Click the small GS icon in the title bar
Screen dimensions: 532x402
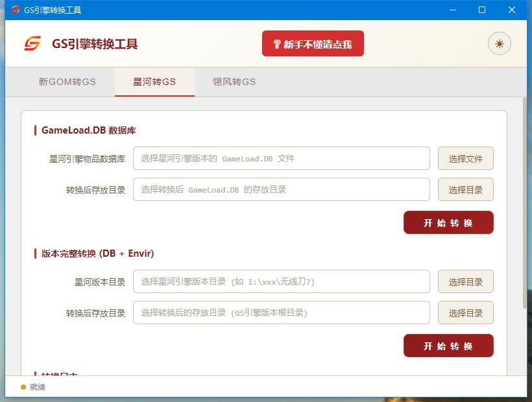click(16, 10)
